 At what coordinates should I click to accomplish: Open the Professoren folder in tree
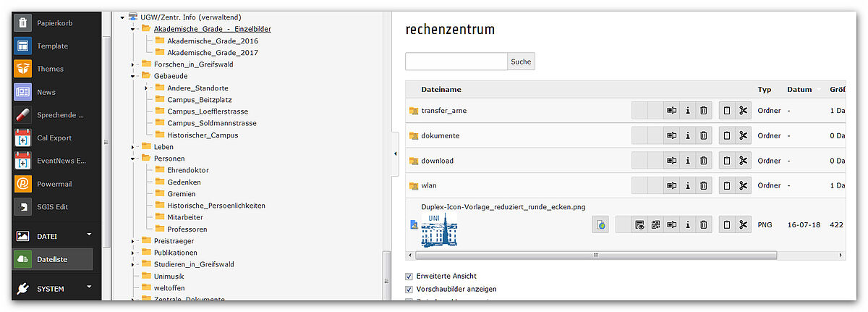point(187,229)
